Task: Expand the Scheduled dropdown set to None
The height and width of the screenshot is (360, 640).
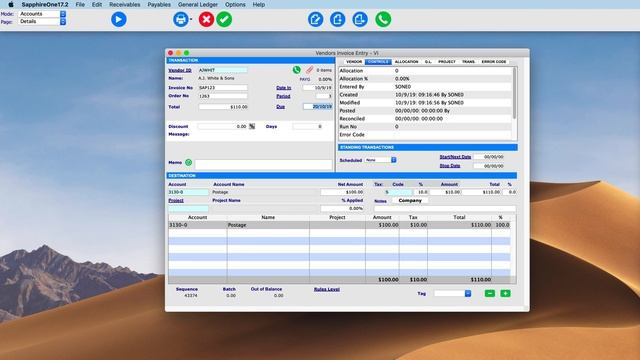Action: click(x=393, y=160)
